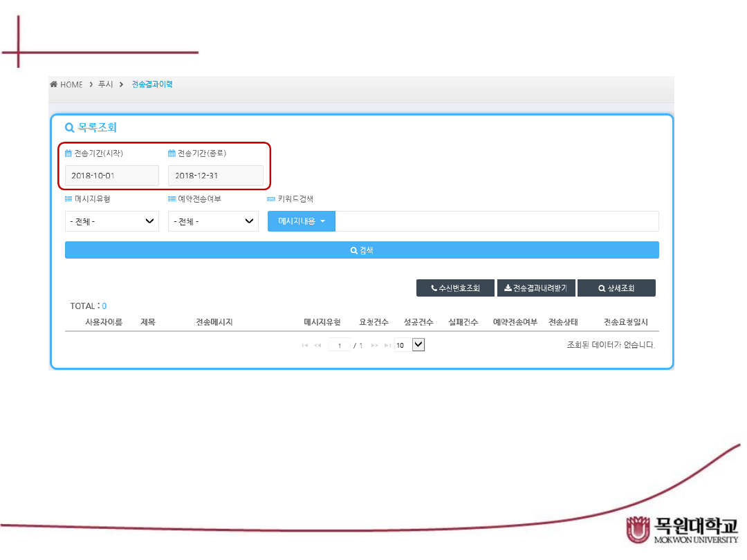Go to previous page in pagination

point(317,345)
